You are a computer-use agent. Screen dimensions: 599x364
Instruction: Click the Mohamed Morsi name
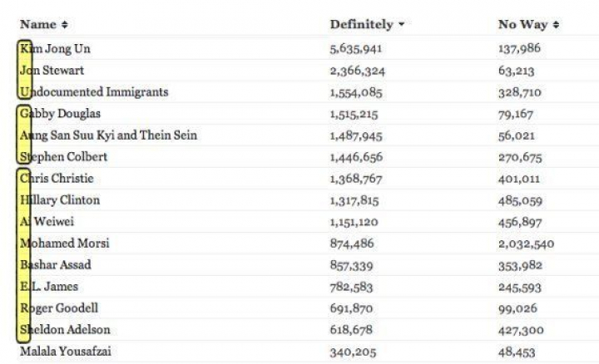tap(64, 243)
